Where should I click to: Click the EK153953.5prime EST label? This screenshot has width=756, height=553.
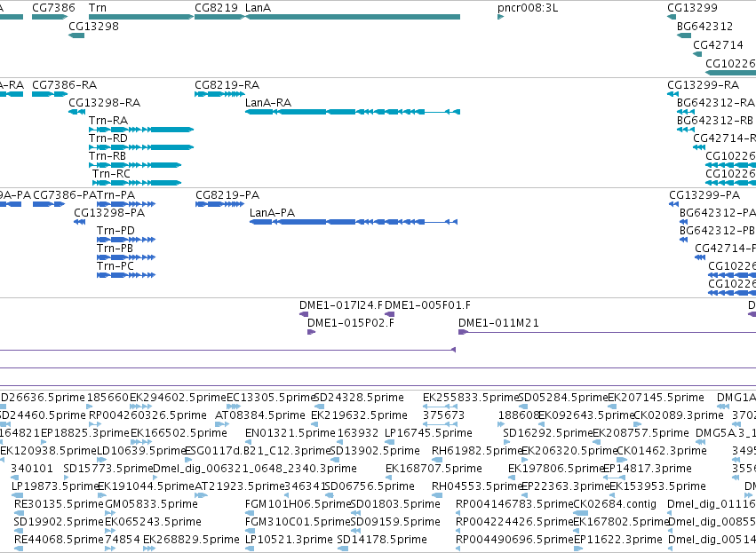(x=657, y=487)
